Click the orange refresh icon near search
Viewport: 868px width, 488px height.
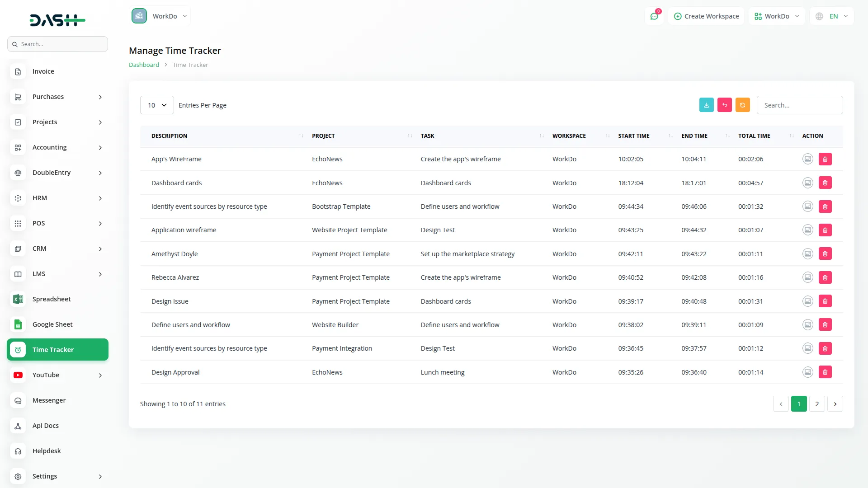742,105
